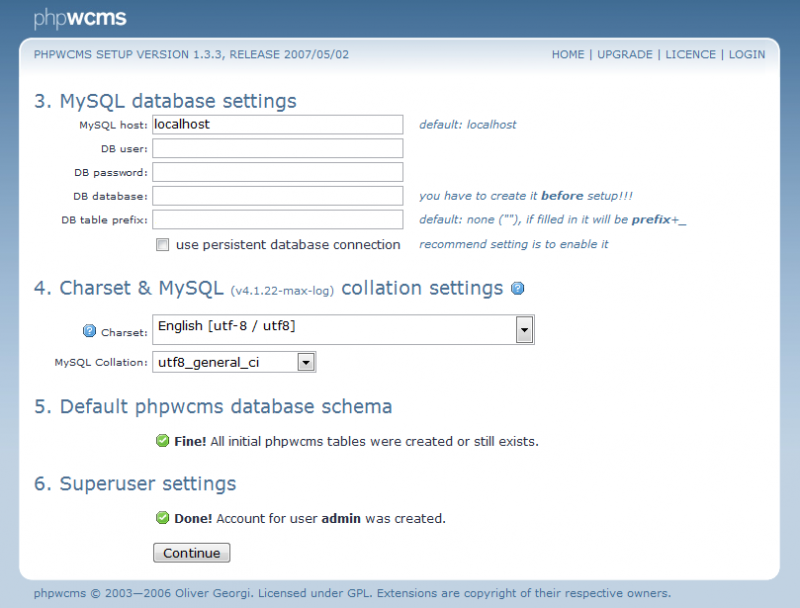Click the MySQL host input field
Viewport: 800px width, 608px height.
click(277, 125)
